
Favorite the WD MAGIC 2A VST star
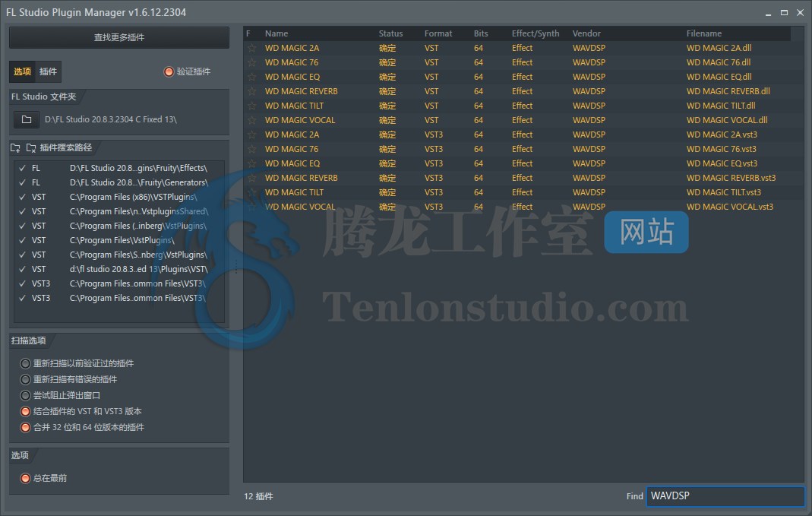click(x=252, y=48)
